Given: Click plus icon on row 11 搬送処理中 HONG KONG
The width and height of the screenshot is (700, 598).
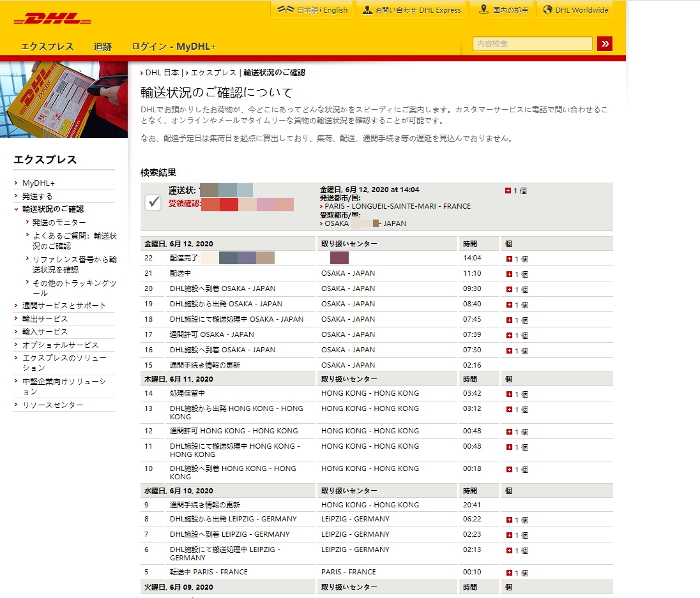Looking at the screenshot, I should tap(509, 447).
